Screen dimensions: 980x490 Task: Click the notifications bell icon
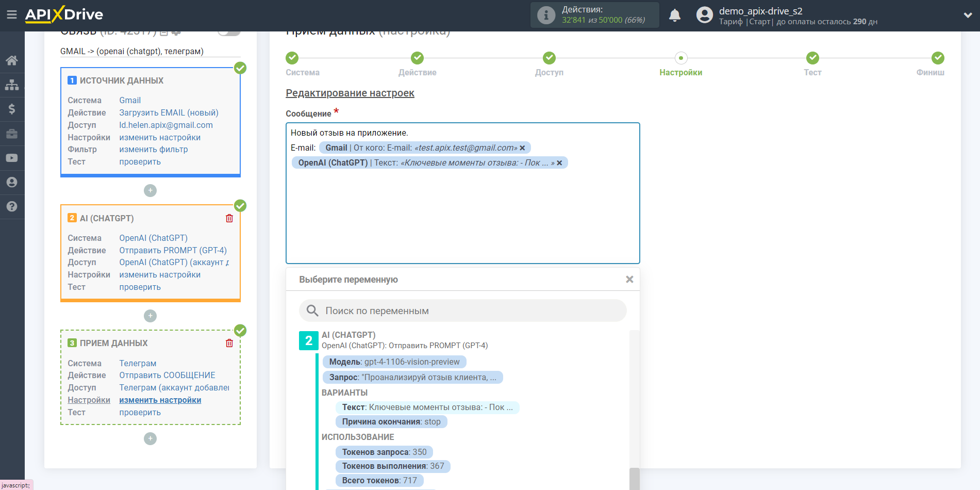675,15
